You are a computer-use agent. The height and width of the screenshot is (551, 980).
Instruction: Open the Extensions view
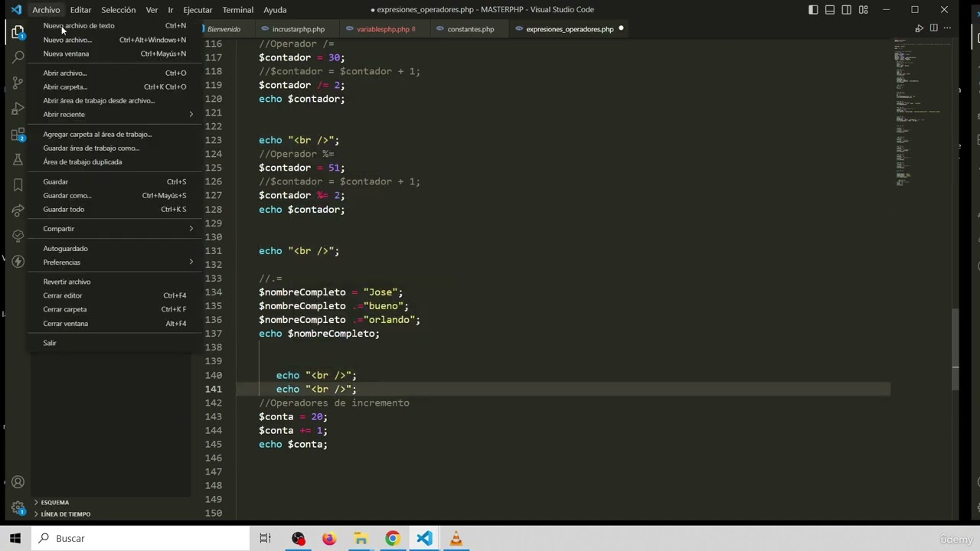(18, 135)
